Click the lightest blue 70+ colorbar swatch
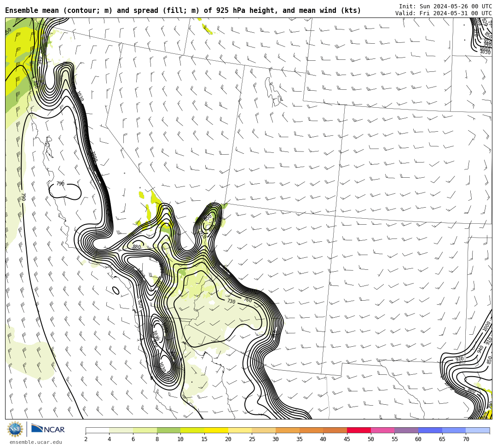497x448 pixels. click(x=478, y=430)
